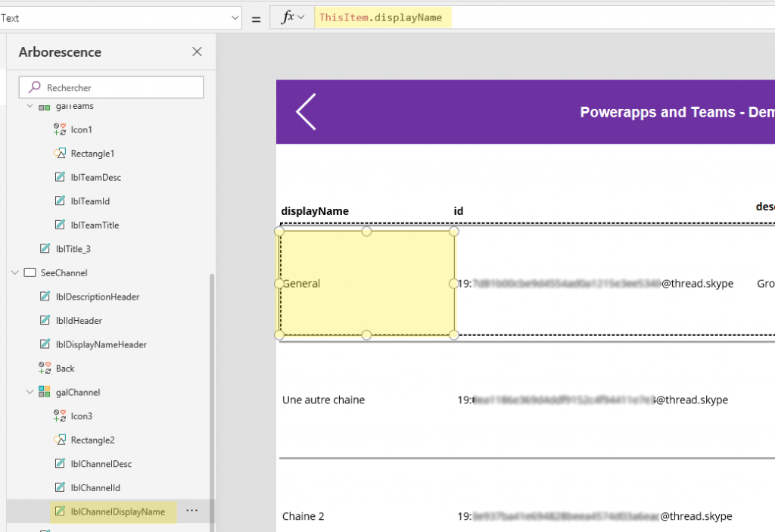Collapse the galChannel gallery node
775x532 pixels.
[x=30, y=392]
